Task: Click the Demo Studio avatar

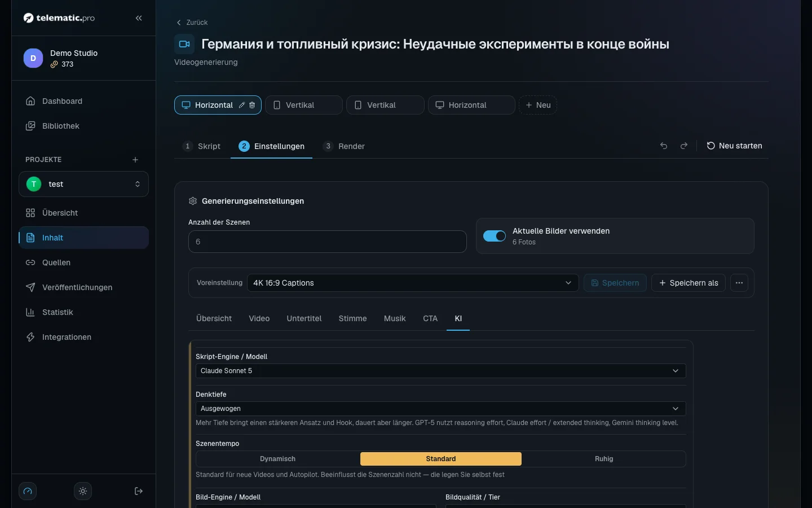Action: pos(33,58)
